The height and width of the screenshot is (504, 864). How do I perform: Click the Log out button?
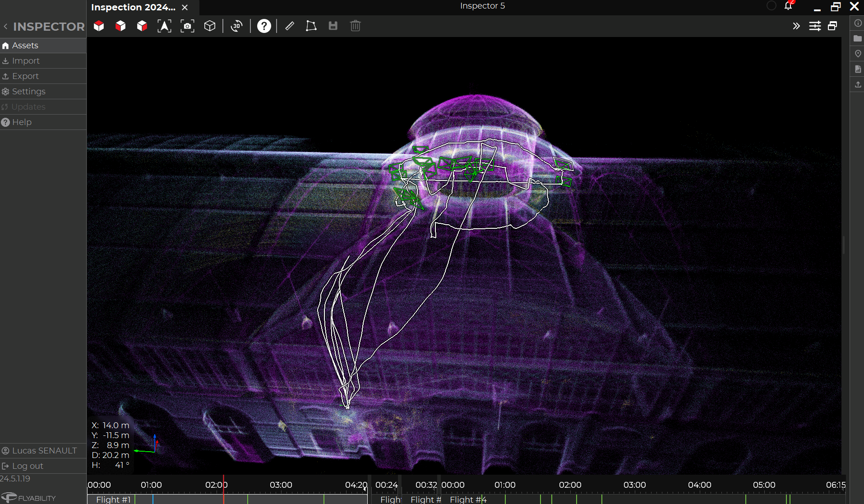pyautogui.click(x=28, y=466)
